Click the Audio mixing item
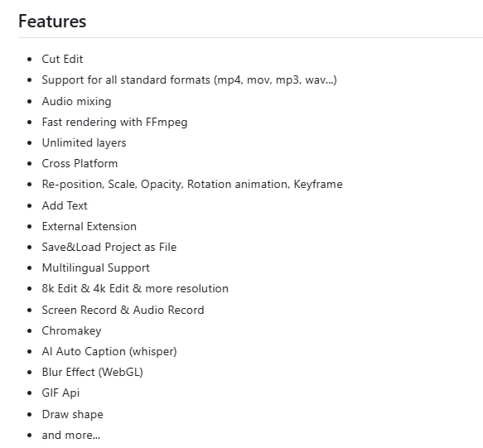Image resolution: width=483 pixels, height=448 pixels. click(x=77, y=101)
